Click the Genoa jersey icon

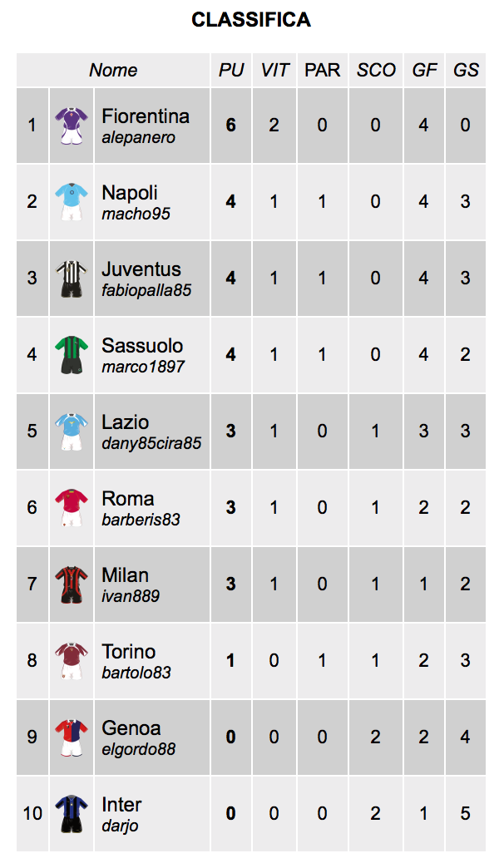pos(72,737)
